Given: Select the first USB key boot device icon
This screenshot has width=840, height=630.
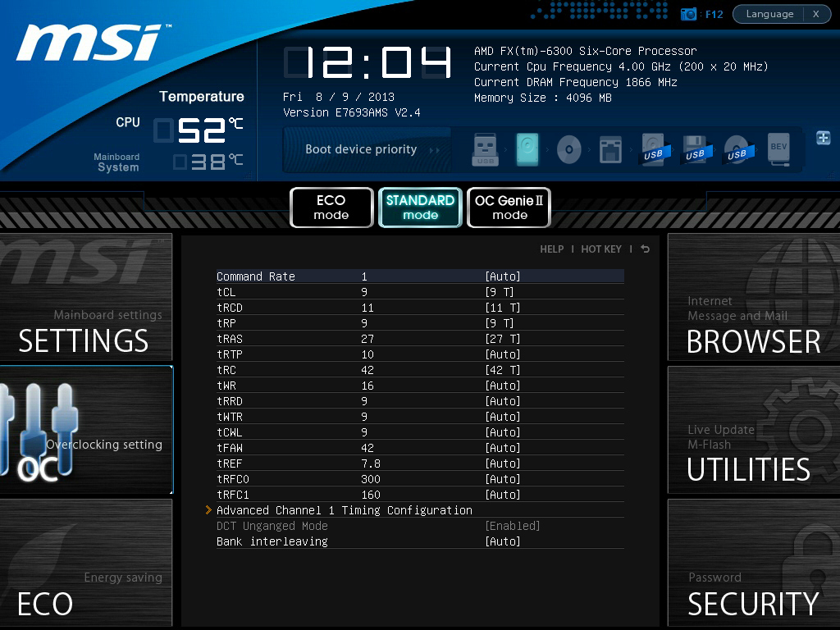Looking at the screenshot, I should click(486, 149).
